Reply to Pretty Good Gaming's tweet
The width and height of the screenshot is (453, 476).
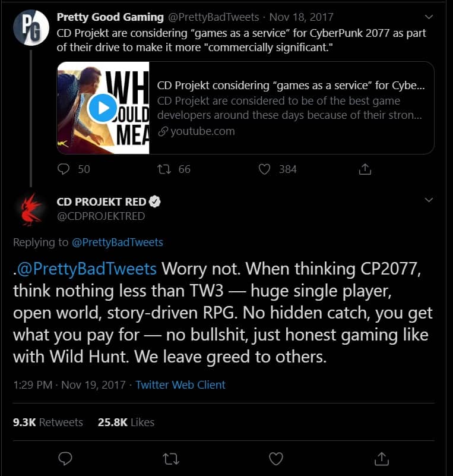click(x=64, y=169)
